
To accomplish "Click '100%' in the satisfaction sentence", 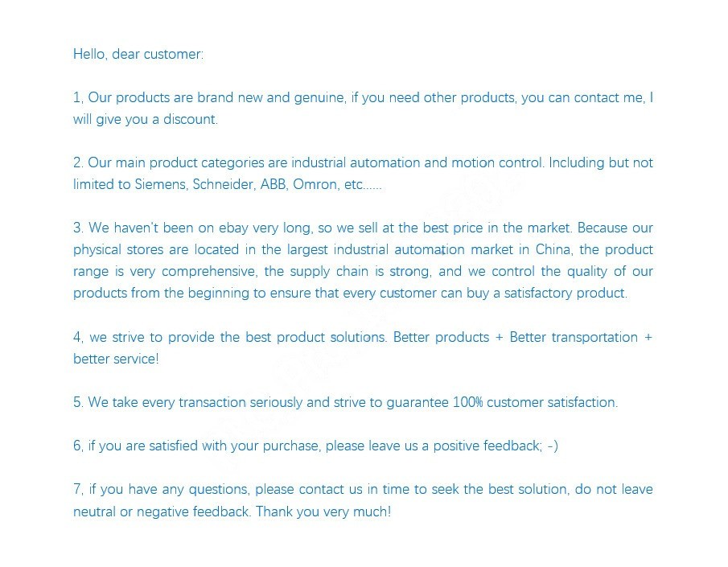I will tap(468, 403).
